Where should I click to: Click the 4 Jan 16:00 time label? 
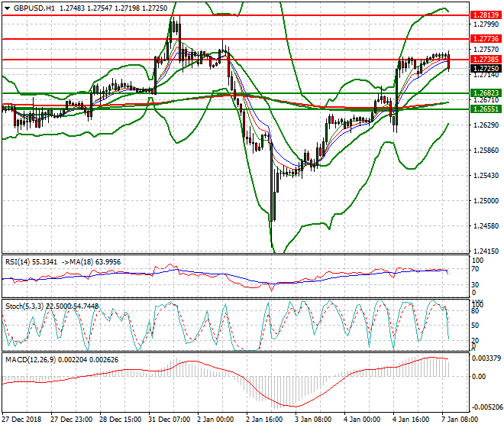[x=411, y=420]
